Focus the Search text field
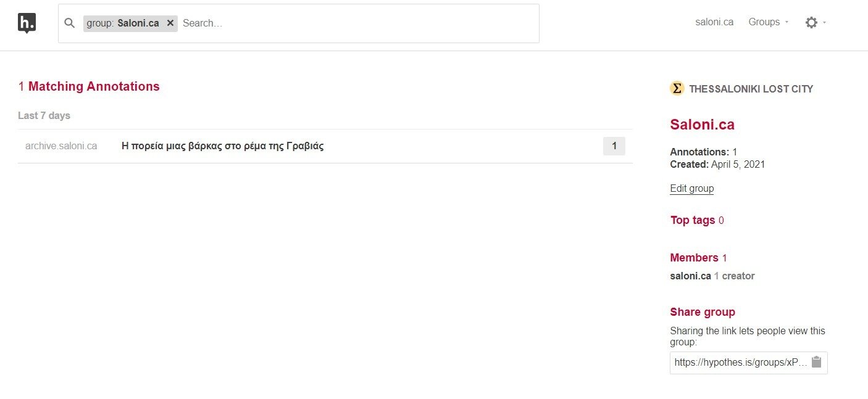The width and height of the screenshot is (868, 399). [358, 23]
